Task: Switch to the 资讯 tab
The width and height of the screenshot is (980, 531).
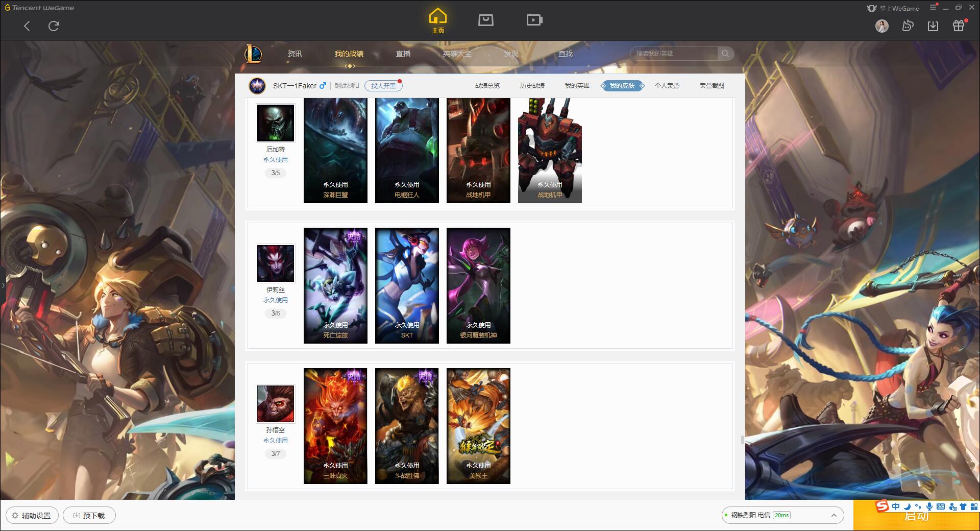Action: 295,54
